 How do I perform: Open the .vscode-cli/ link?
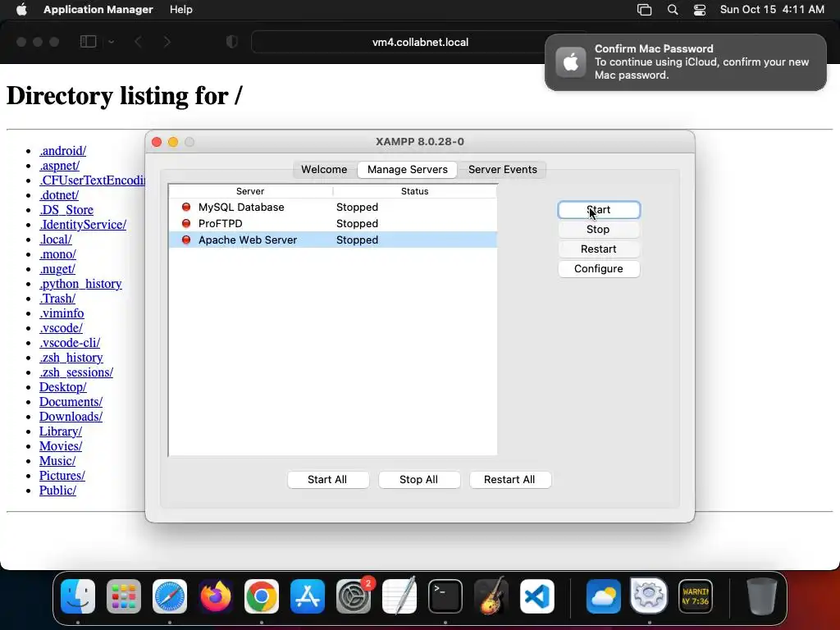(70, 343)
